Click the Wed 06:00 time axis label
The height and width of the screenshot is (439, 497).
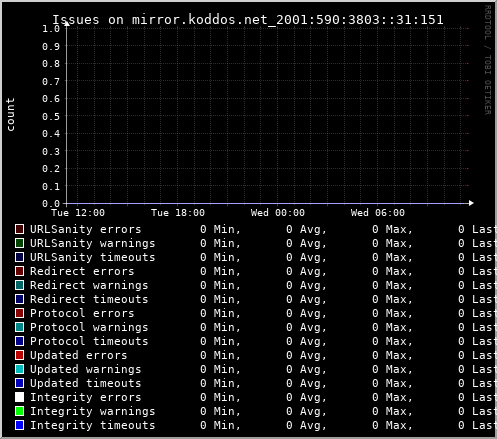point(378,213)
